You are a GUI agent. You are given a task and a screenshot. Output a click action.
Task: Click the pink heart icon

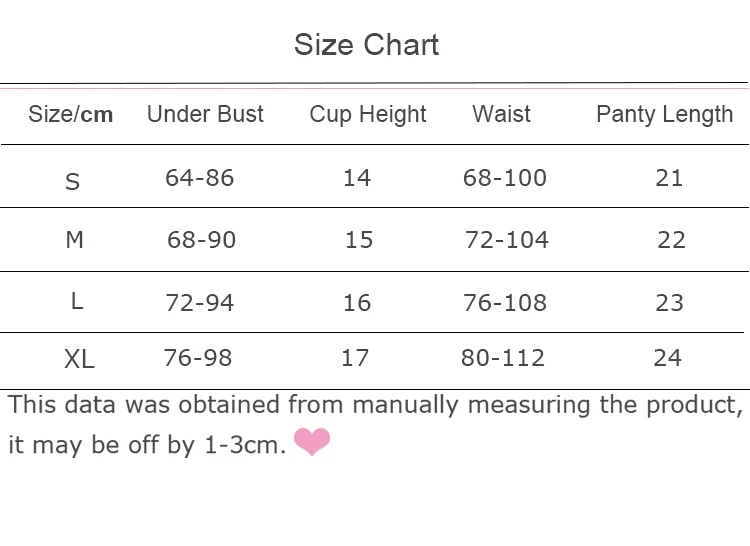(x=312, y=441)
